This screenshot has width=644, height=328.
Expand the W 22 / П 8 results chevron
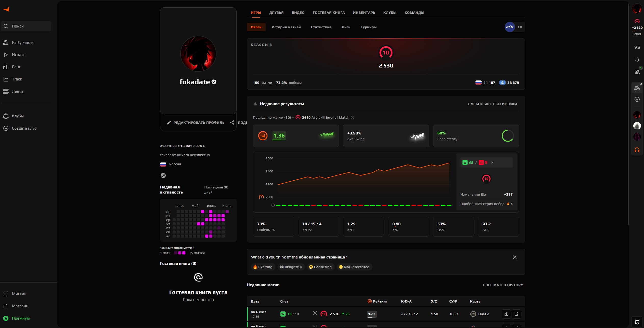[x=492, y=162]
